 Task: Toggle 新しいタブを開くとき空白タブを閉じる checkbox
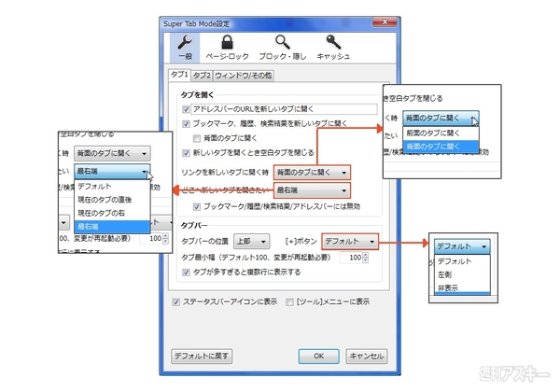[x=186, y=153]
